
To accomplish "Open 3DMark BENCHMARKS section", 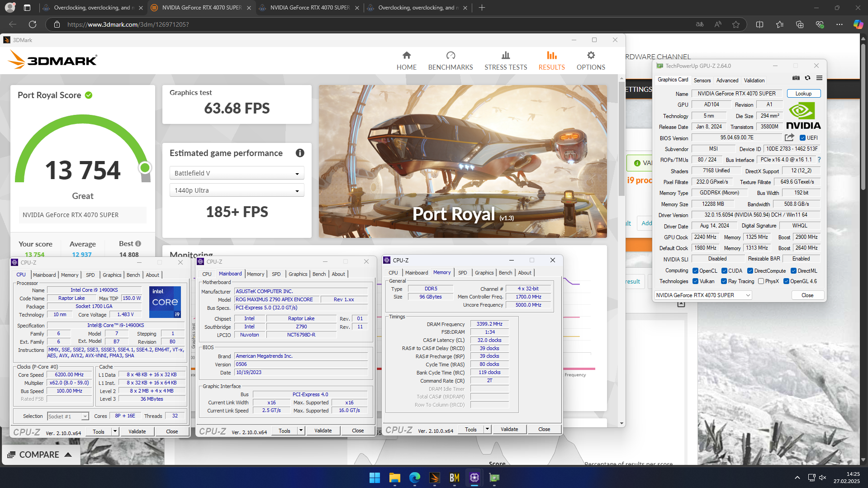I will pos(451,61).
